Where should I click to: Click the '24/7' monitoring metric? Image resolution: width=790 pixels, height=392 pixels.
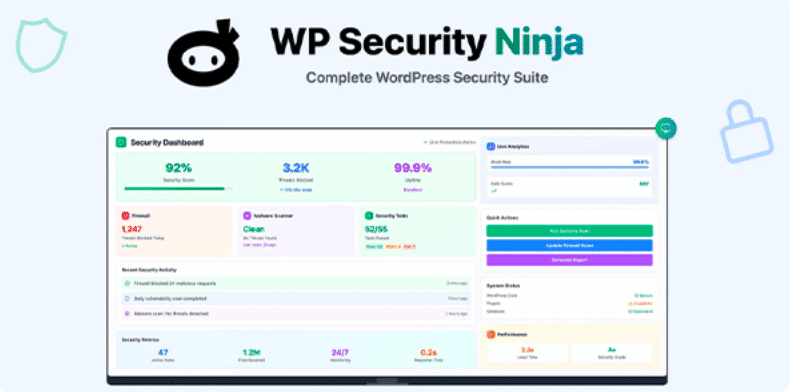coord(340,353)
